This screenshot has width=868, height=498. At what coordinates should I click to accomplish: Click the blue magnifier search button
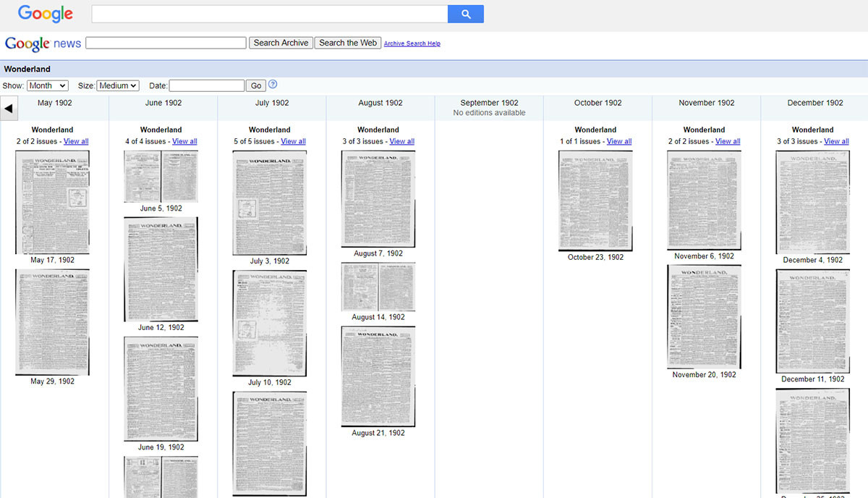pyautogui.click(x=465, y=14)
